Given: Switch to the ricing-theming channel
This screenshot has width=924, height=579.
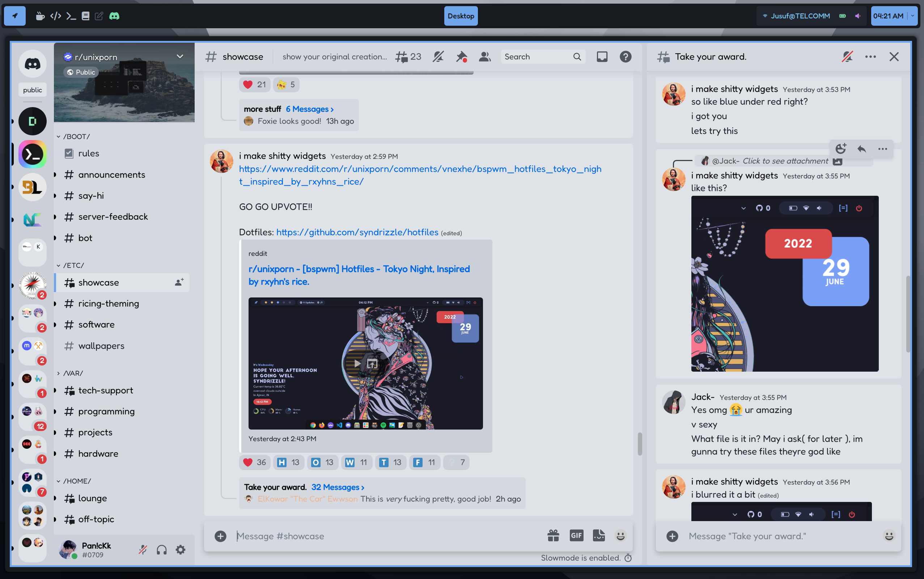Looking at the screenshot, I should [108, 303].
